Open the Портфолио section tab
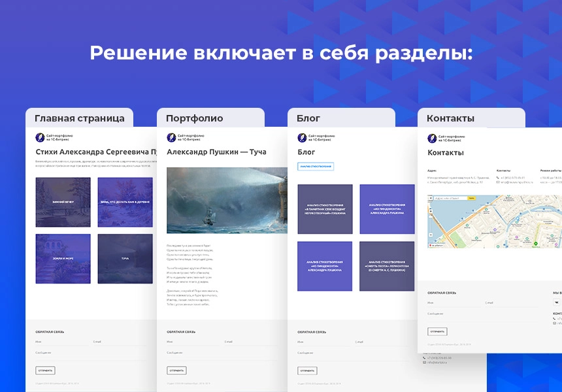The image size is (562, 392). (x=210, y=118)
